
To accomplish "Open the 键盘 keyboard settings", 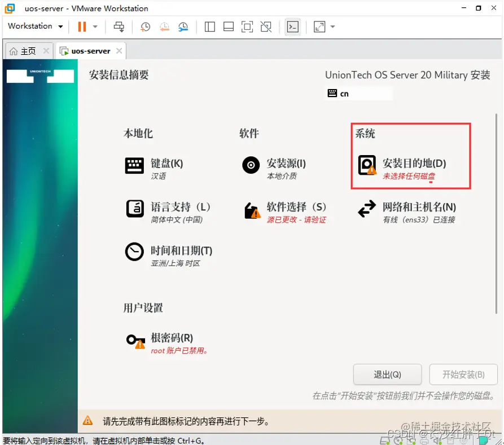I will 159,164.
